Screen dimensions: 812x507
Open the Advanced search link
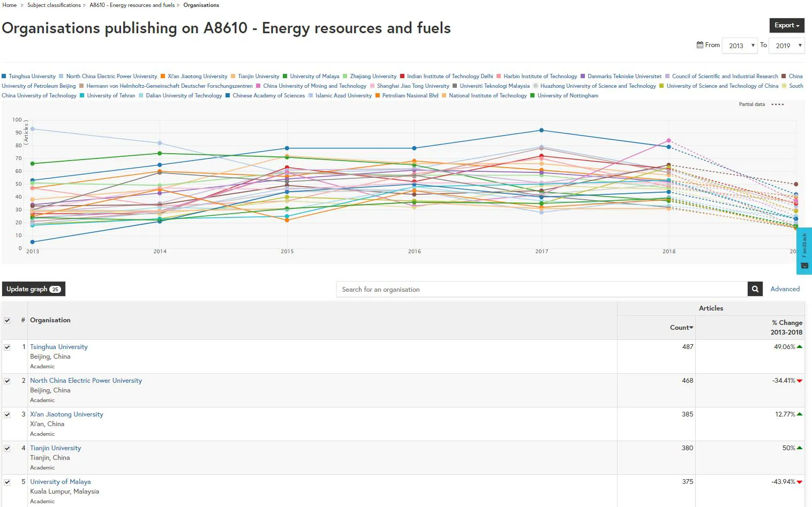[785, 289]
